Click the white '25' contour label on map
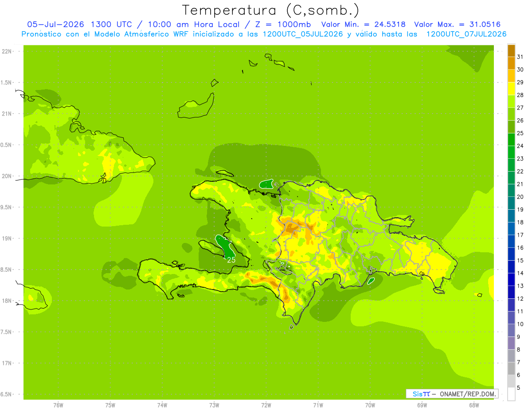 (x=231, y=260)
